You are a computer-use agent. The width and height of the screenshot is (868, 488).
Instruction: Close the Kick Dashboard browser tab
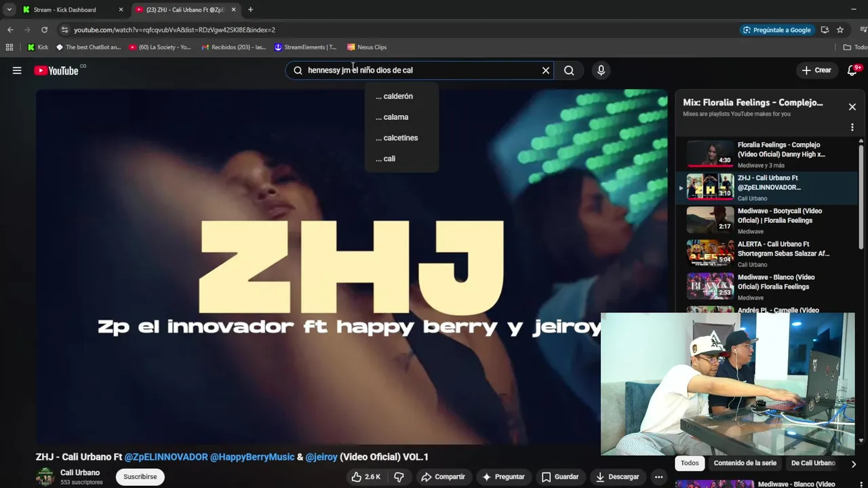pyautogui.click(x=121, y=9)
